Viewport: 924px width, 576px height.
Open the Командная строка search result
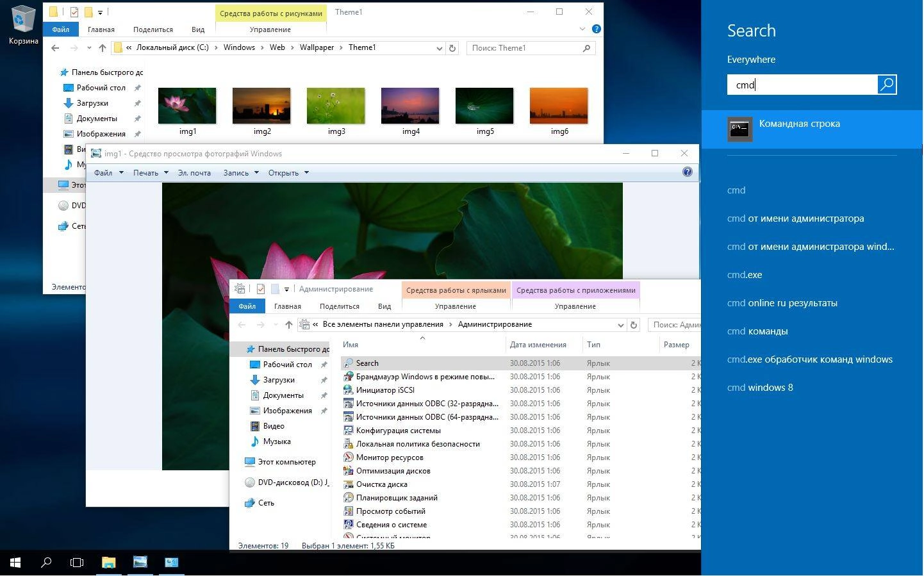point(813,129)
